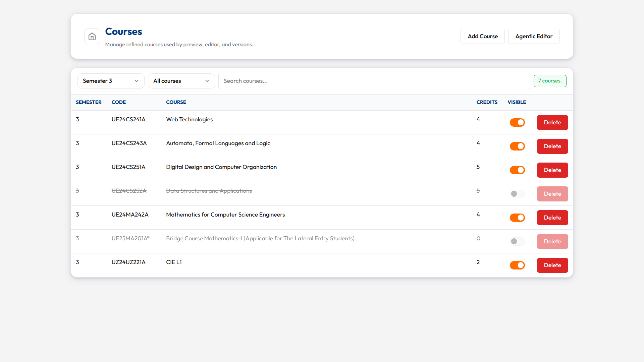Click the CREDITS column header

487,102
